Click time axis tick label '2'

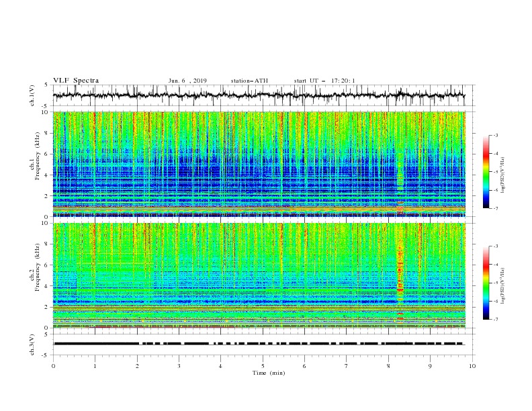137,366
